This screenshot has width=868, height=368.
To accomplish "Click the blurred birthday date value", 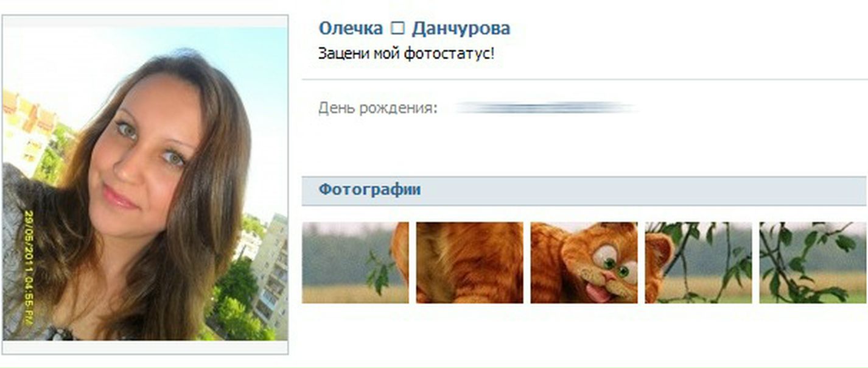I will pyautogui.click(x=546, y=108).
